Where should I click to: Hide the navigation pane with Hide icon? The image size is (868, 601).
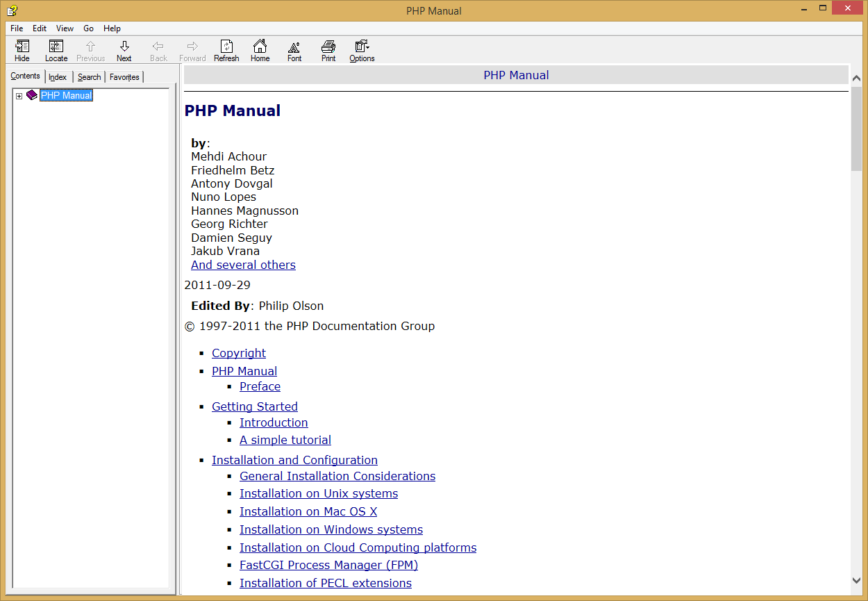[x=22, y=51]
